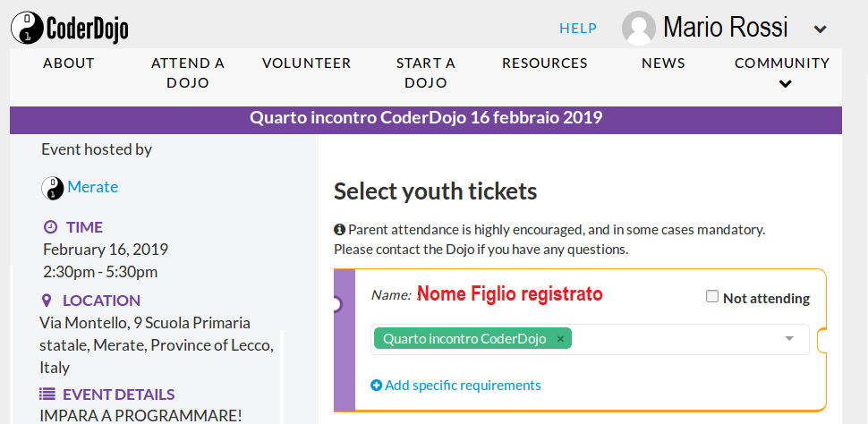
Task: Click the list icon beside EVENT DETAILS
Action: [x=47, y=394]
